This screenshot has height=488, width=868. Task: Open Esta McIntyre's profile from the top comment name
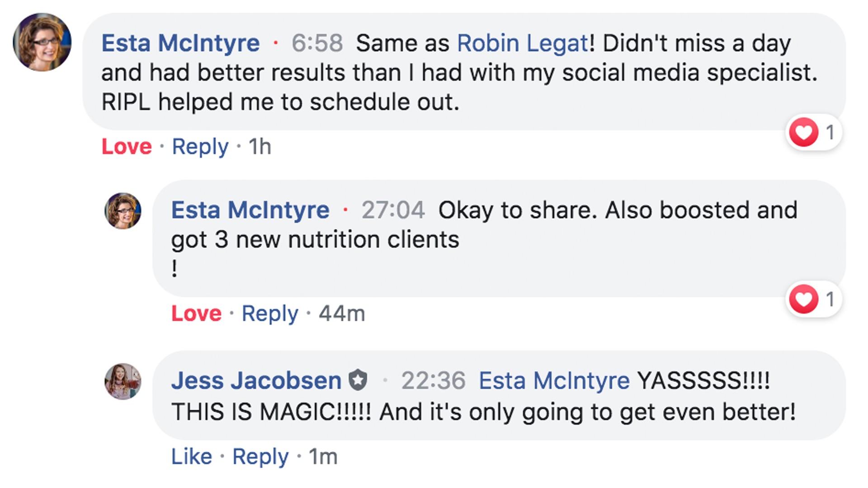pyautogui.click(x=180, y=44)
